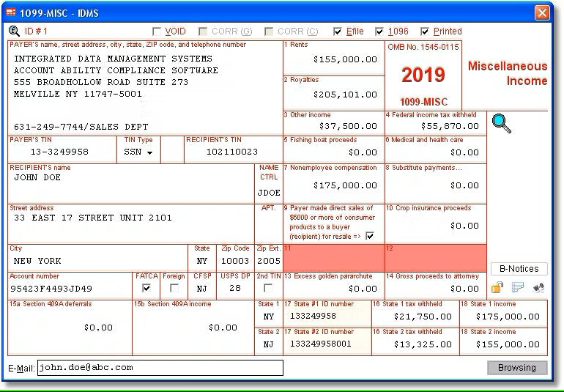The image size is (564, 392).
Task: Check the 2nd TIN notice checkbox
Action: click(x=268, y=288)
